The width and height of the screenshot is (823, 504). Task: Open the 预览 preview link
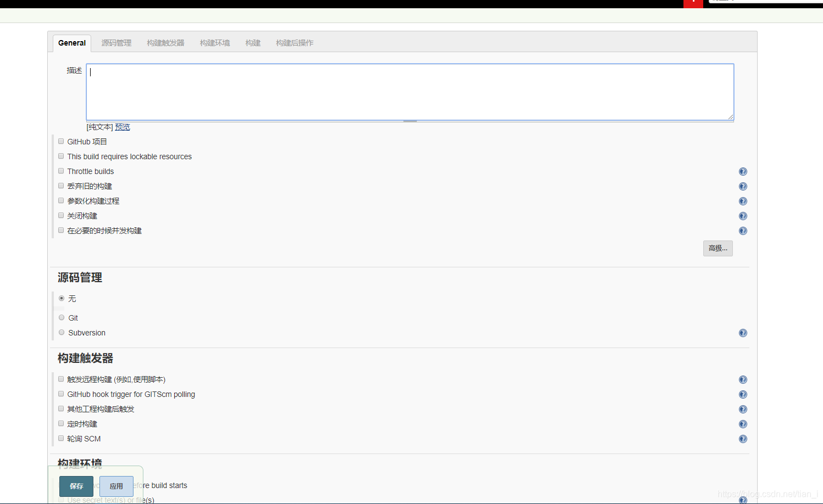(x=123, y=127)
